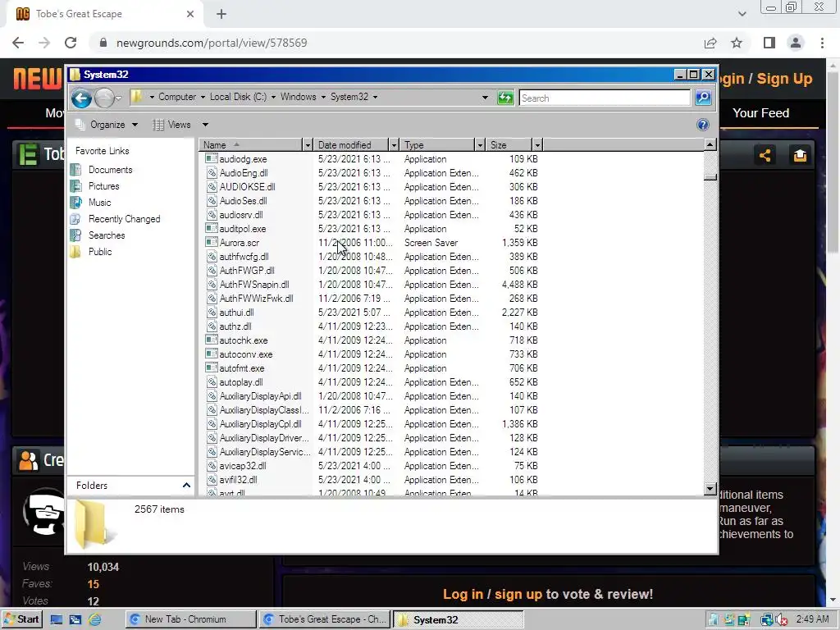Image resolution: width=840 pixels, height=630 pixels.
Task: Bookmark this page with the star icon
Action: [737, 43]
